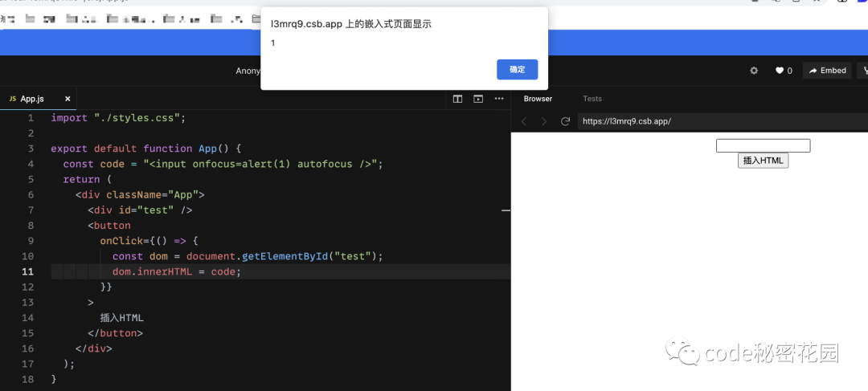Refresh the preview browser page
The width and height of the screenshot is (868, 391).
click(565, 121)
